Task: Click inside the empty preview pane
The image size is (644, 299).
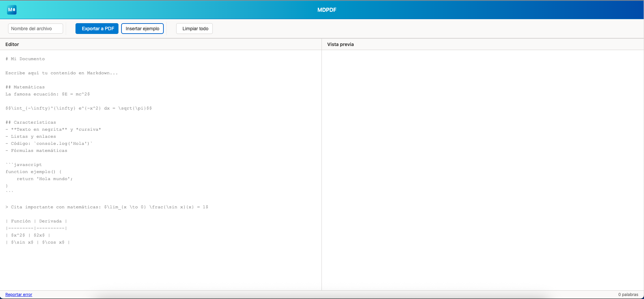Action: click(x=483, y=168)
